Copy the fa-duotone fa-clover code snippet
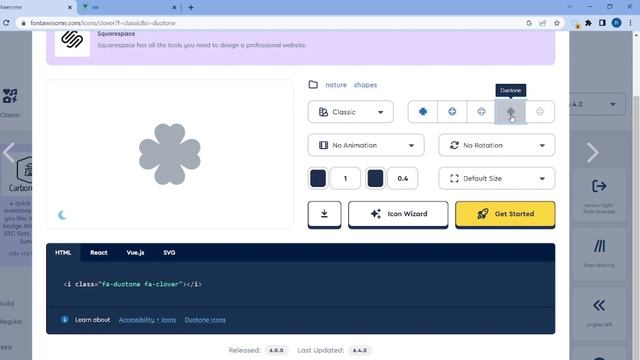Screen dimensions: 640x360 click(x=133, y=284)
